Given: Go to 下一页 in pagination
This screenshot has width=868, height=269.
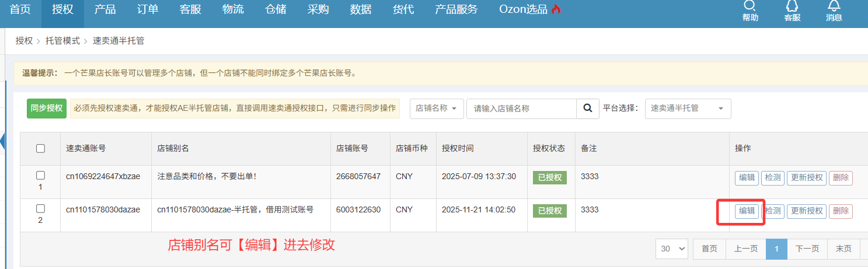Looking at the screenshot, I should (807, 249).
